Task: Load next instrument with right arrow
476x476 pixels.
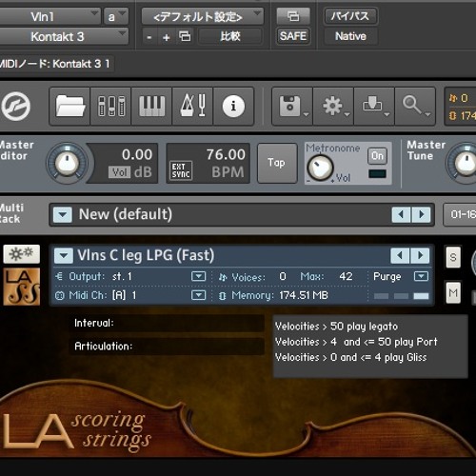Action: pyautogui.click(x=421, y=255)
